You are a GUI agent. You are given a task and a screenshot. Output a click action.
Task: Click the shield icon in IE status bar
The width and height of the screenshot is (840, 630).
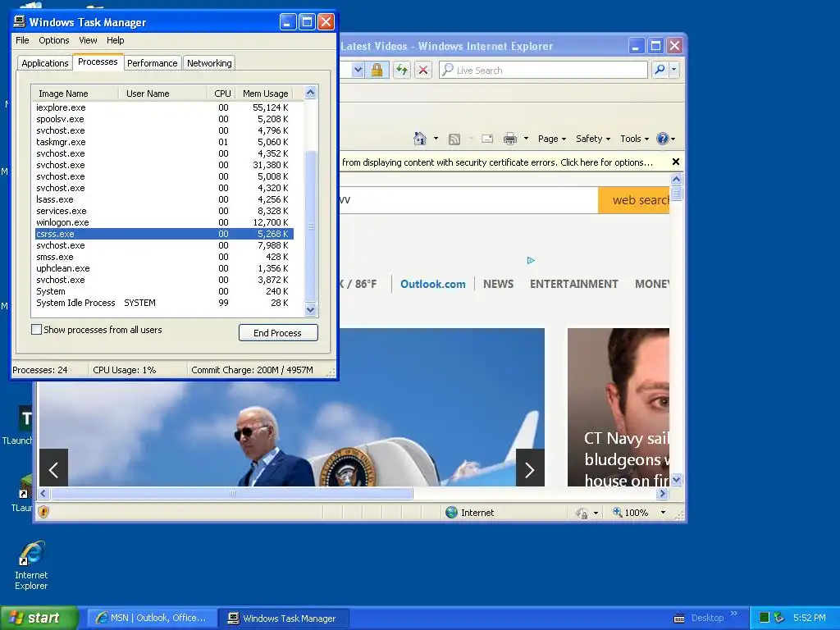[43, 512]
